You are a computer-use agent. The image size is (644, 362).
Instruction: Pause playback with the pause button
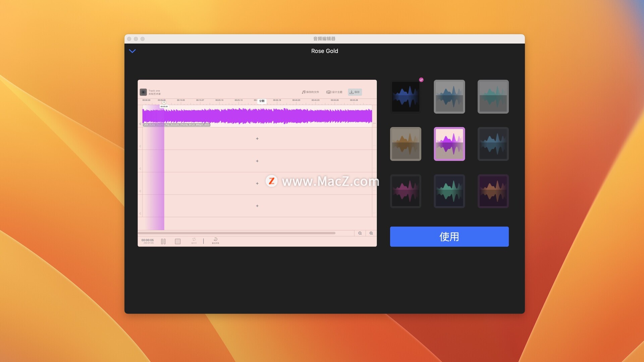(163, 241)
